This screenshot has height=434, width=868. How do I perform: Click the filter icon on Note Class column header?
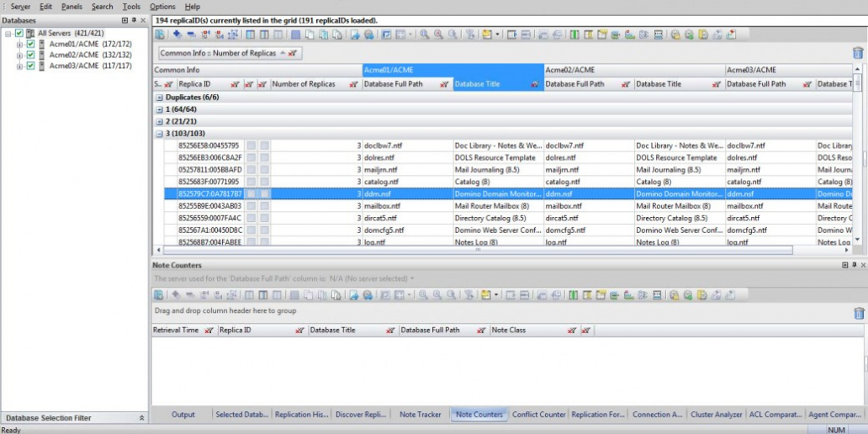[x=572, y=331]
